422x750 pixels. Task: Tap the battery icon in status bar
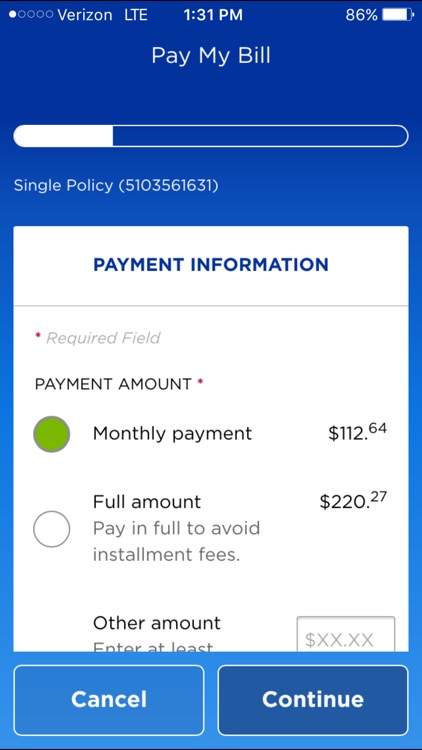[398, 15]
